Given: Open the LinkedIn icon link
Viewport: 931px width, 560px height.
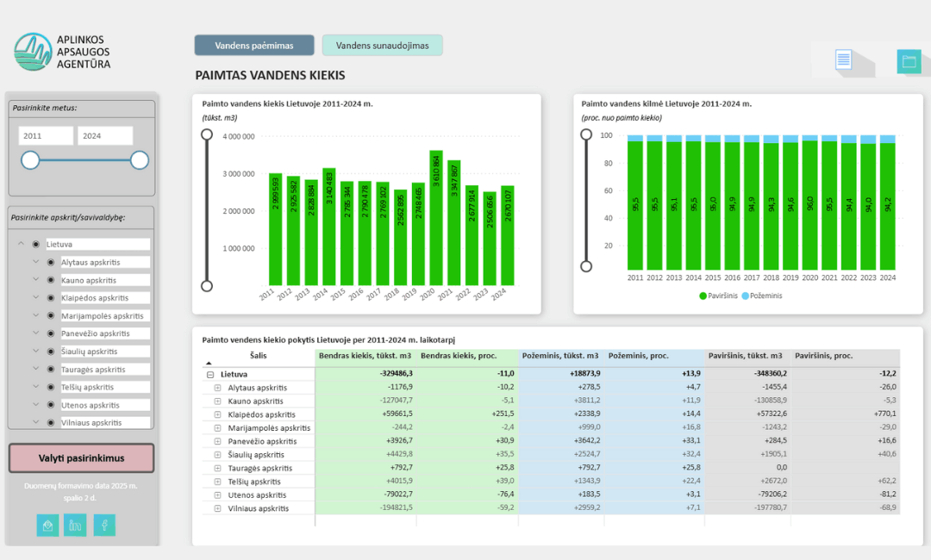Looking at the screenshot, I should tap(76, 525).
